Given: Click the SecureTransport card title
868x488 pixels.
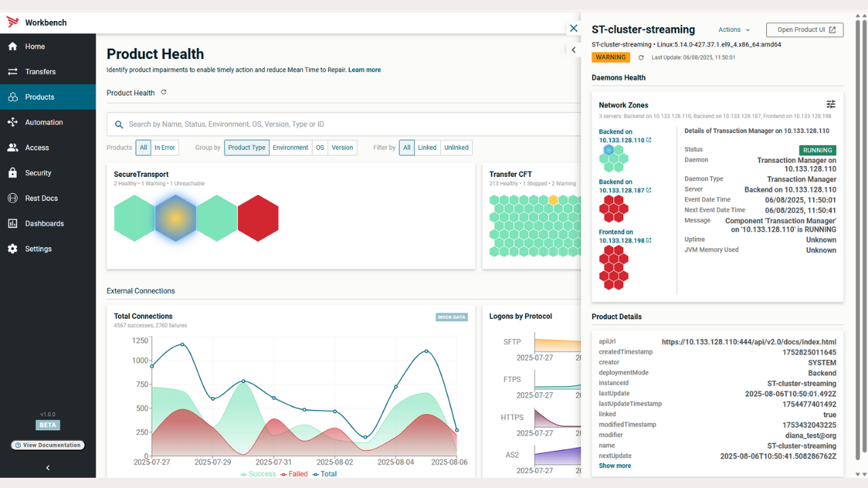Looking at the screenshot, I should [x=141, y=174].
